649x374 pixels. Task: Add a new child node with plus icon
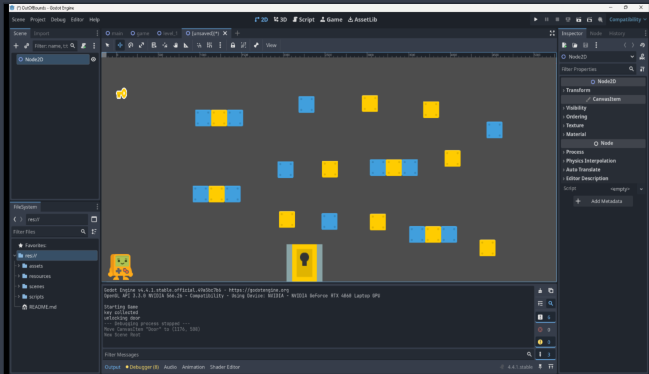click(16, 46)
